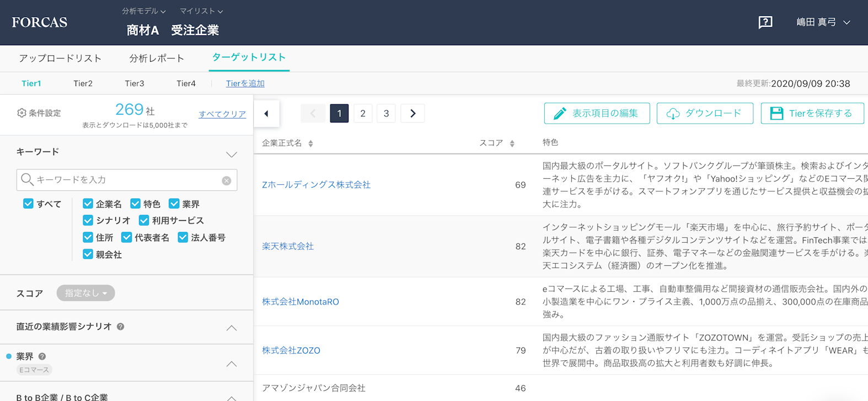
Task: Sort by score column arrows
Action: tap(512, 143)
